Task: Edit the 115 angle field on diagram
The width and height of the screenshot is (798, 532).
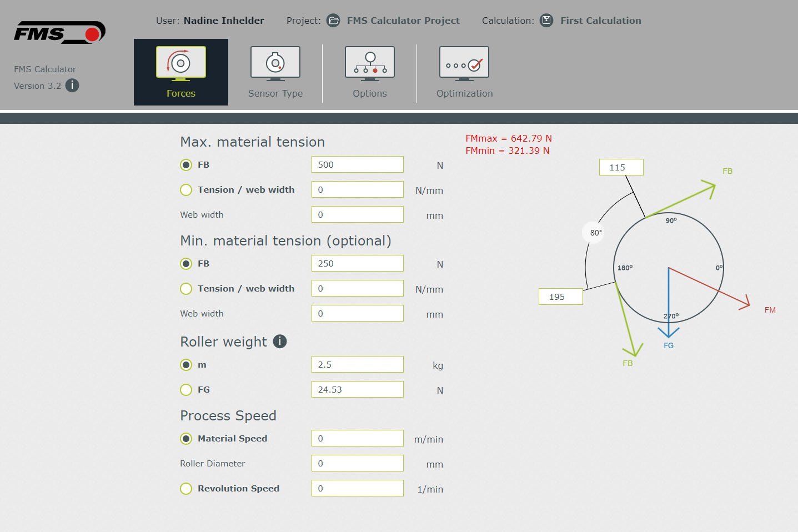Action: [x=621, y=167]
